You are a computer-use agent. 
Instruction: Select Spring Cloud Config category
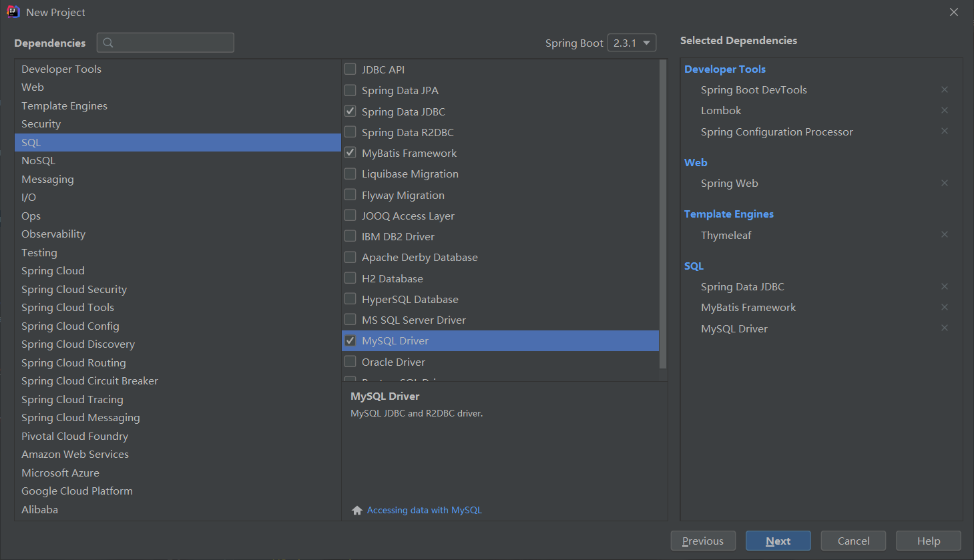pyautogui.click(x=178, y=326)
